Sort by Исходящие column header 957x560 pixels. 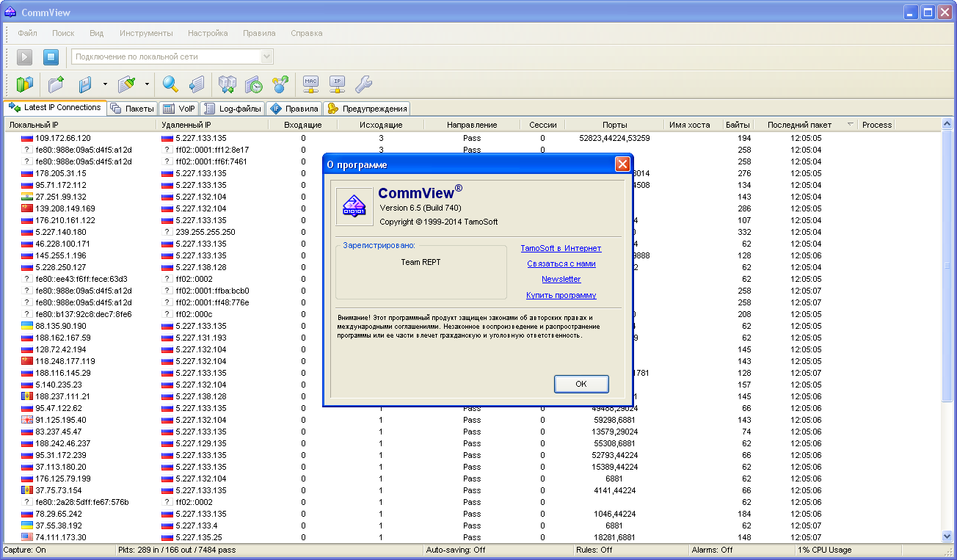pyautogui.click(x=381, y=125)
